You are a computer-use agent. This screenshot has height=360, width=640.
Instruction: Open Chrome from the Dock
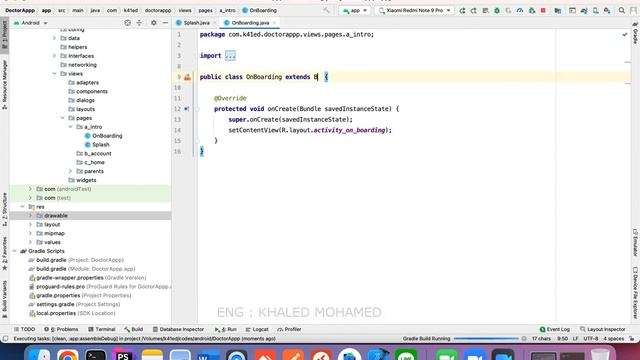pyautogui.click(x=67, y=354)
